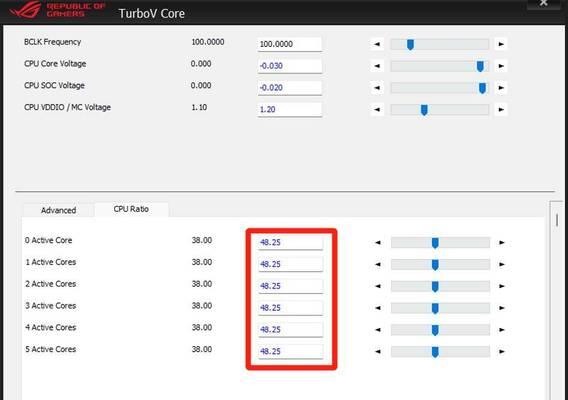Increase CPU Core Voltage with right arrow

(501, 66)
